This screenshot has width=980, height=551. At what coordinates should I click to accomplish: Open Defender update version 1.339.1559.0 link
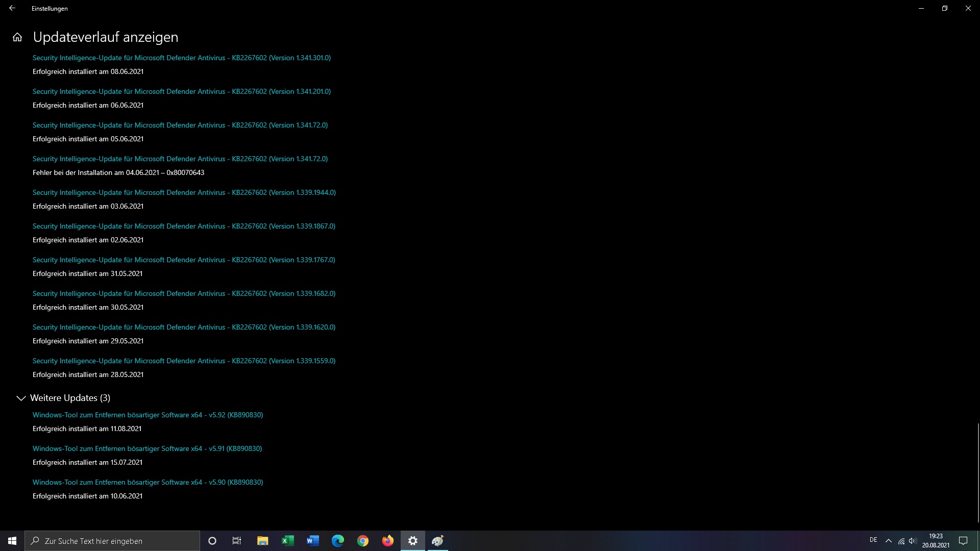184,361
